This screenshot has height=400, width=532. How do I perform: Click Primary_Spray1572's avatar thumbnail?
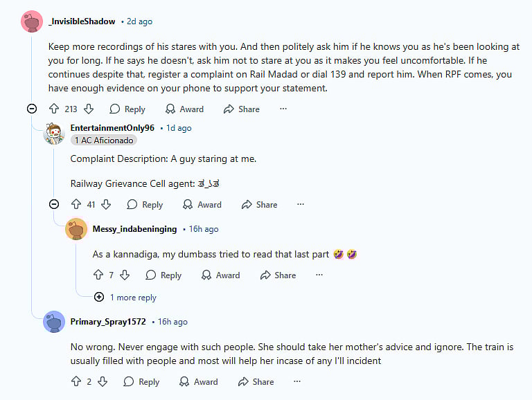pyautogui.click(x=54, y=322)
